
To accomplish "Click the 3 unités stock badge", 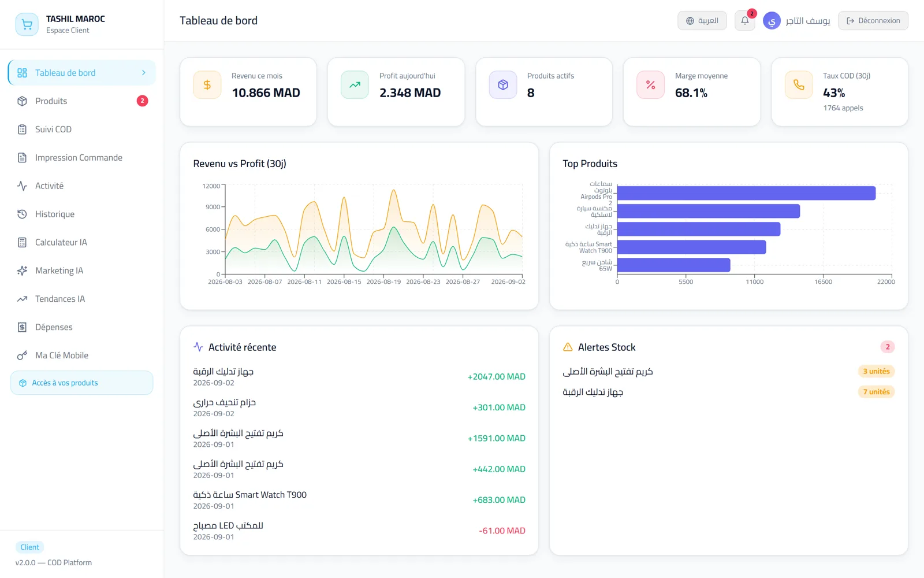I will point(876,371).
